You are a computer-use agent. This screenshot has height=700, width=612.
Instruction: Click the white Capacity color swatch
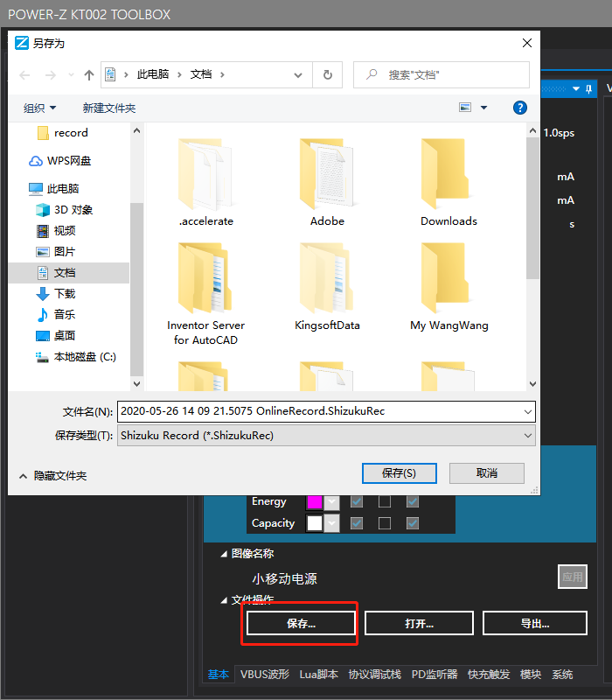(x=315, y=523)
